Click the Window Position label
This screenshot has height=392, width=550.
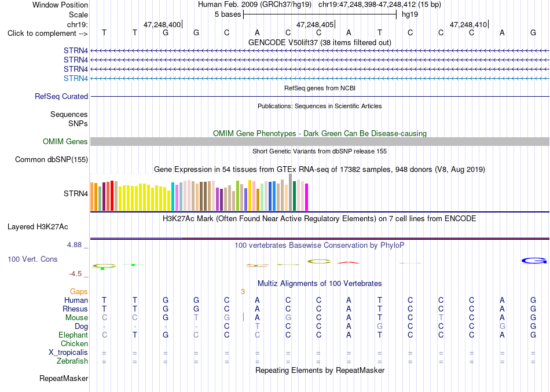(60, 5)
